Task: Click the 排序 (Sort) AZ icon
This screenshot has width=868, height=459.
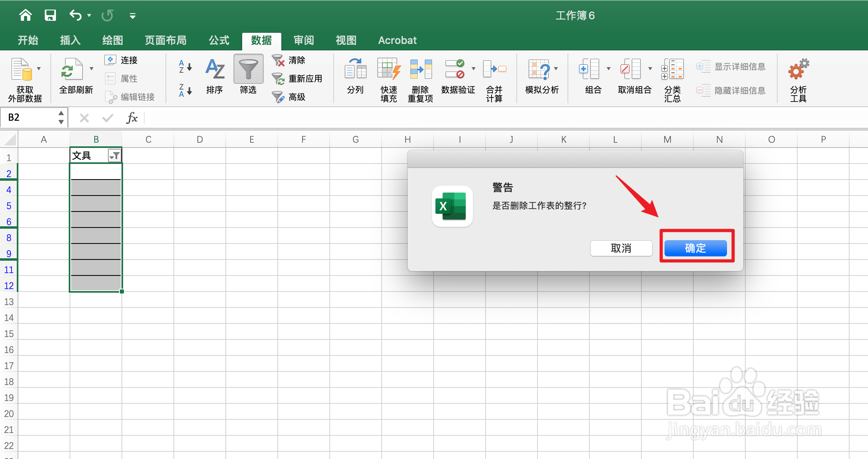Action: [x=215, y=70]
